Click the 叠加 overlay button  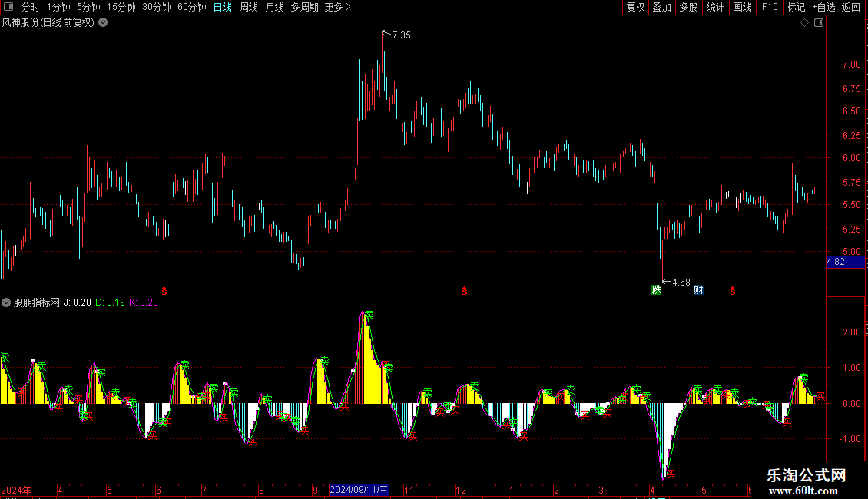click(x=662, y=7)
